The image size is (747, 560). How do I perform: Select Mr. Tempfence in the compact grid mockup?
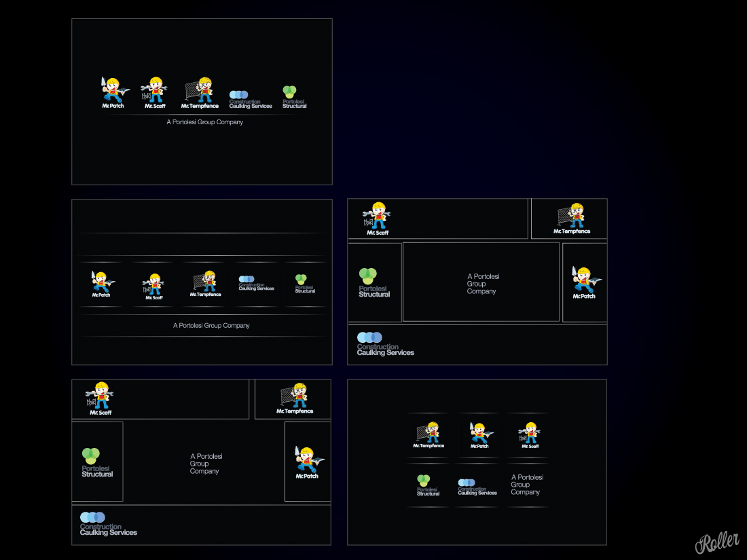pos(429,435)
